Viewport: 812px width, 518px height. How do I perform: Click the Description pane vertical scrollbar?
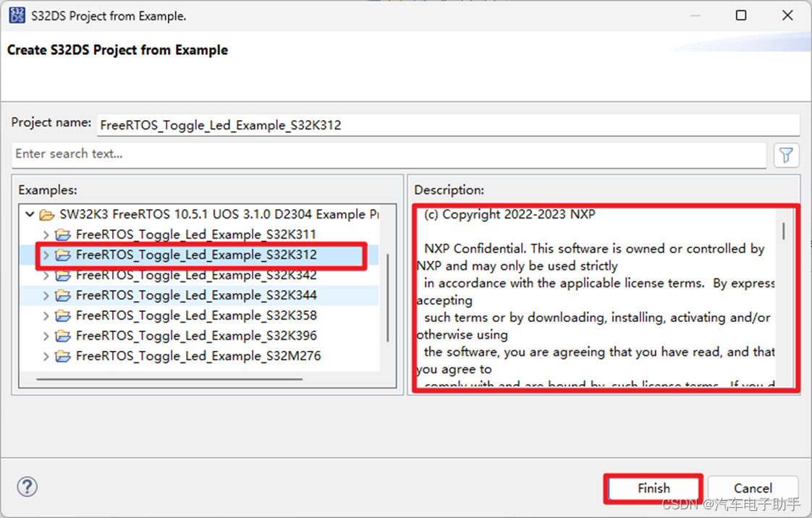click(784, 231)
